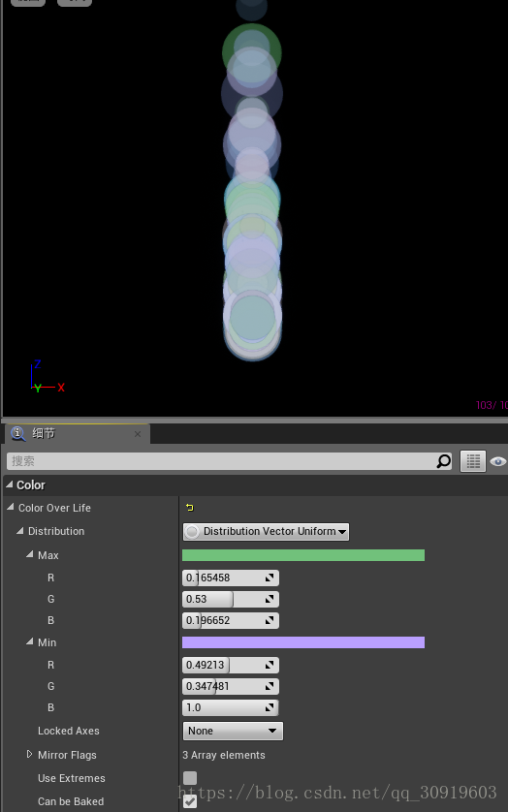Image resolution: width=508 pixels, height=812 pixels.
Task: Click the 'Use Extremes' label
Action: (72, 778)
